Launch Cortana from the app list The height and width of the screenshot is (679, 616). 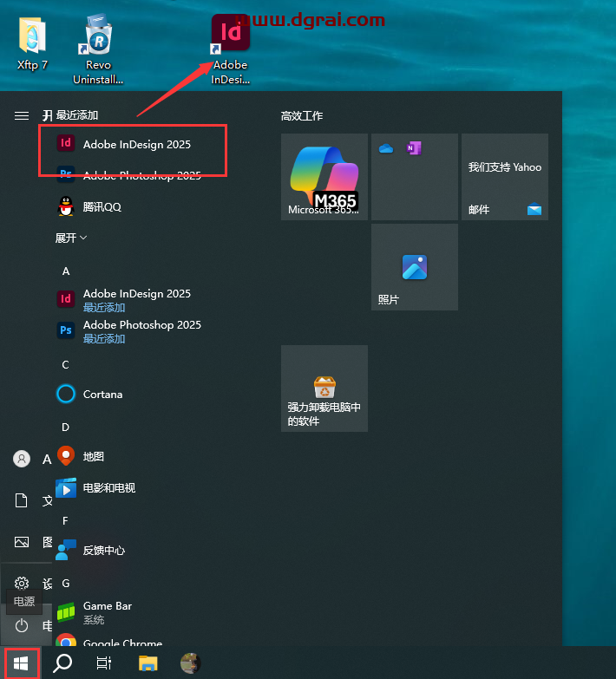tap(102, 395)
